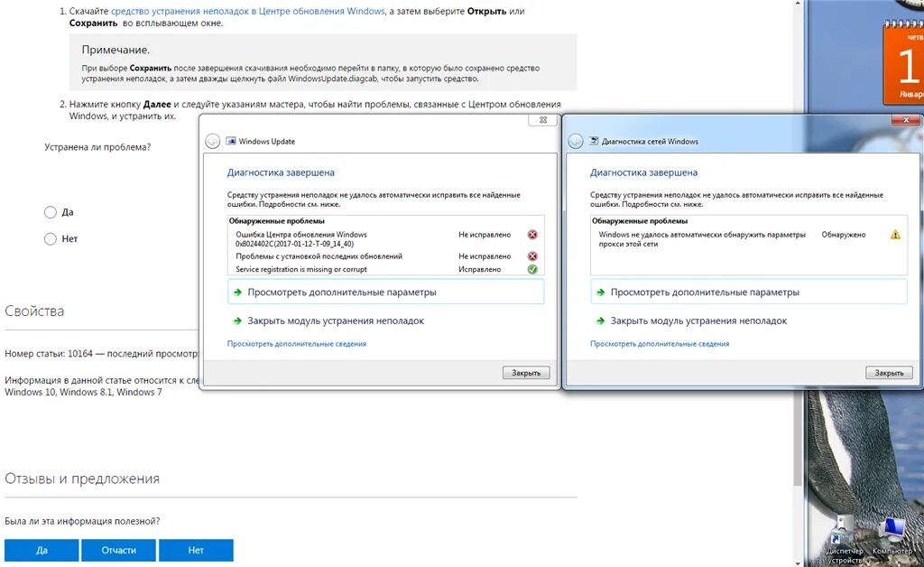Open the средство устранения неполадок download link
This screenshot has height=567, width=924.
pyautogui.click(x=247, y=11)
